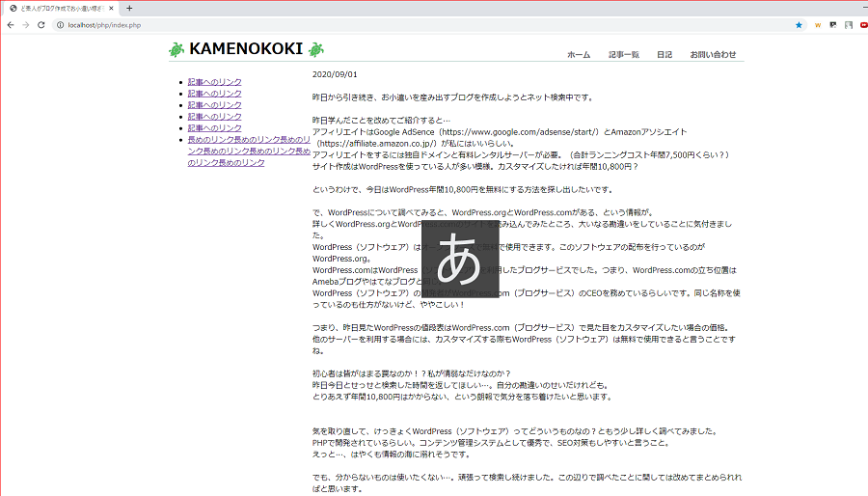
Task: Click the line beginning PHPで開発されている
Action: click(x=492, y=443)
